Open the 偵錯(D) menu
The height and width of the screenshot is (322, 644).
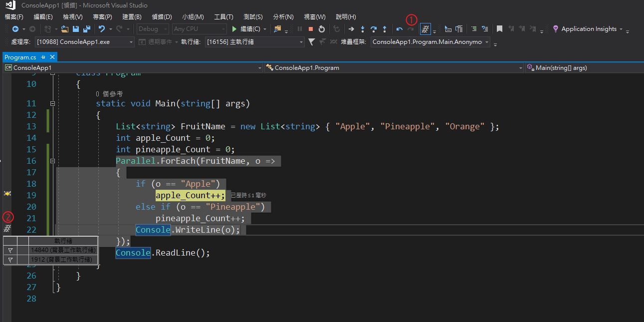pos(162,17)
